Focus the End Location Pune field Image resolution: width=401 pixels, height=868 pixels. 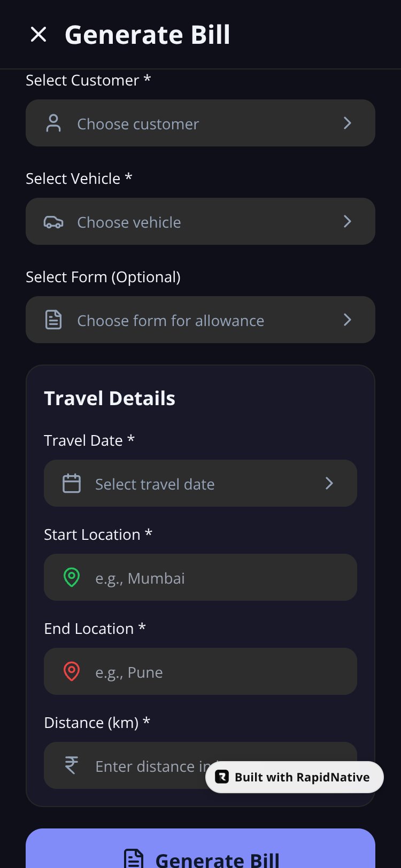coord(200,671)
